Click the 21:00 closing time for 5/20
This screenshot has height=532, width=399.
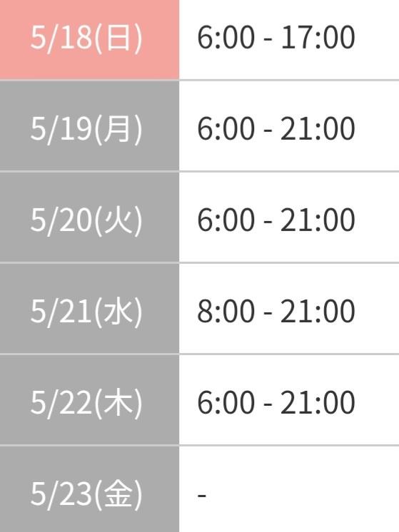tap(318, 220)
